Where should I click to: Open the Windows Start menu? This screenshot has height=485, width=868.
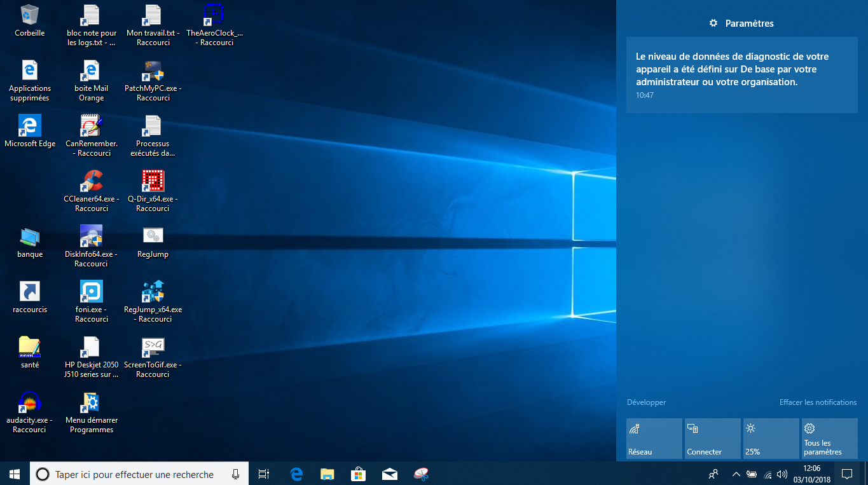(15, 474)
